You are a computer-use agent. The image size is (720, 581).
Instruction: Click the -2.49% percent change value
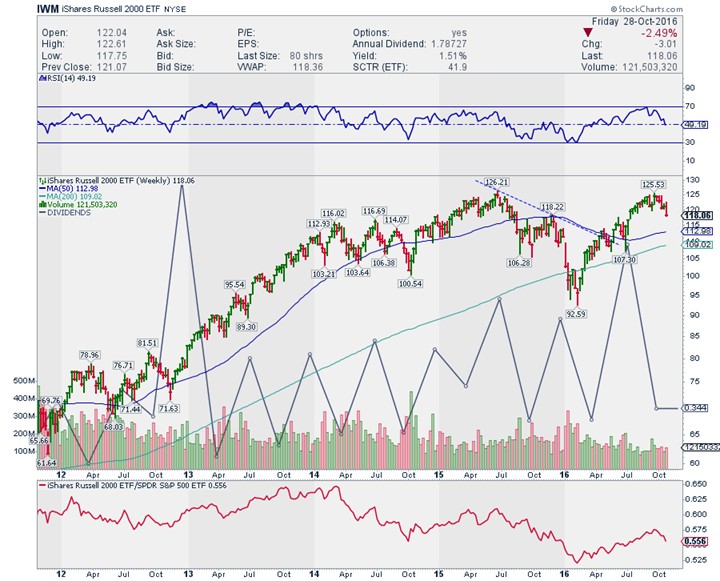point(658,33)
